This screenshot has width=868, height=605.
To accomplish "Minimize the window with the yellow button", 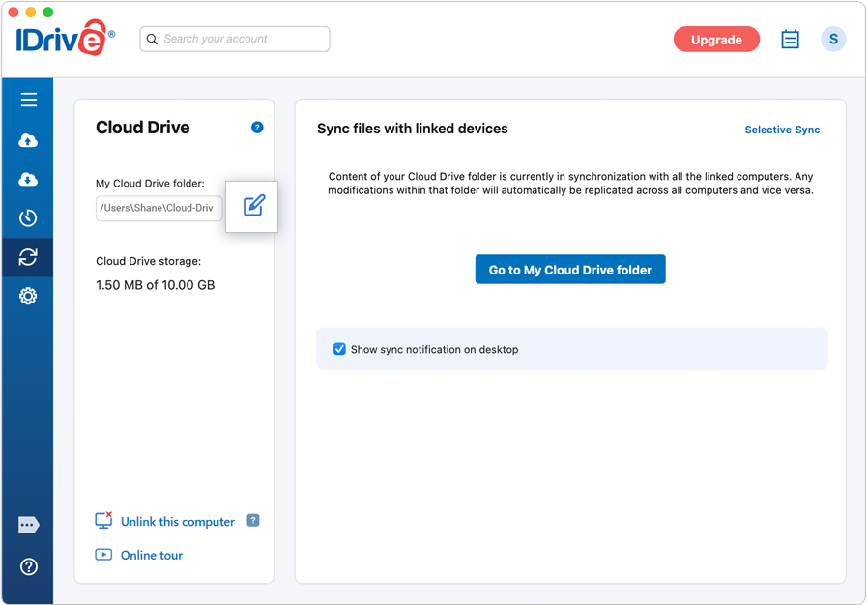I will tap(31, 13).
